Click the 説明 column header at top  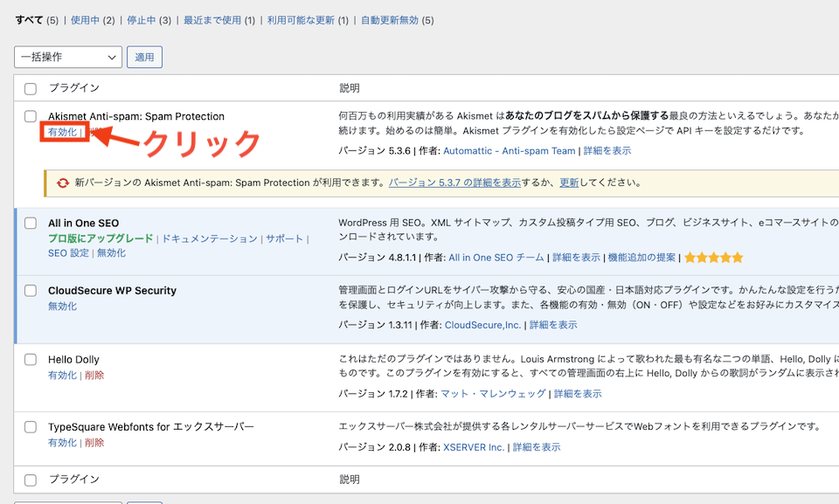(x=350, y=88)
